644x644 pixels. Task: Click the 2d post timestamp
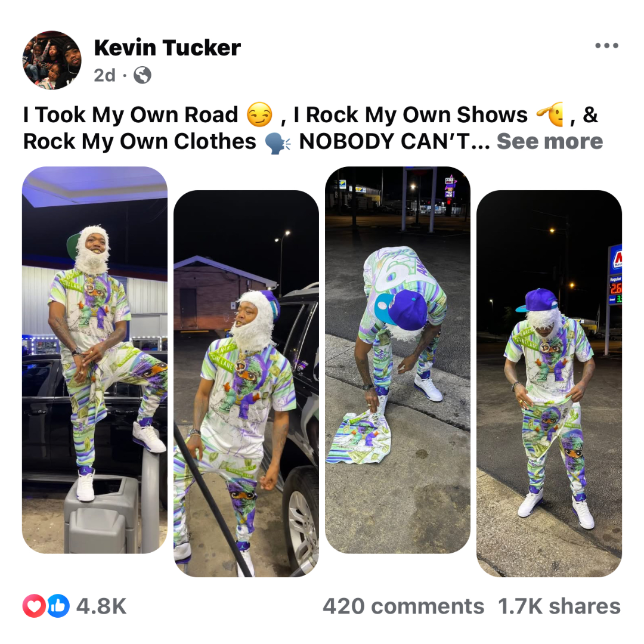pyautogui.click(x=104, y=75)
